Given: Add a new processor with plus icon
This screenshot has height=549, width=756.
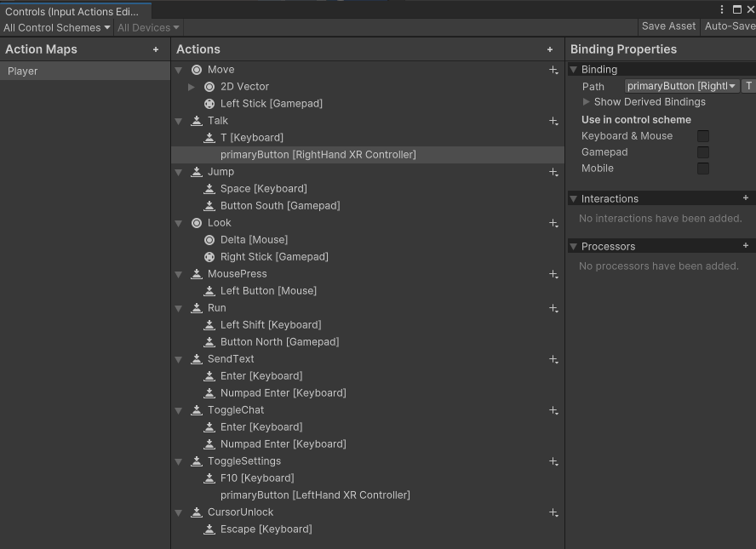Looking at the screenshot, I should (746, 245).
